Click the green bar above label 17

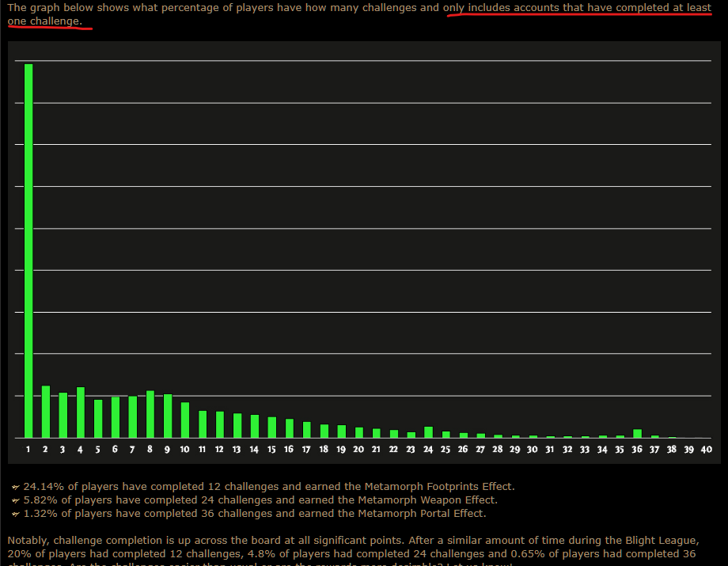coord(307,430)
